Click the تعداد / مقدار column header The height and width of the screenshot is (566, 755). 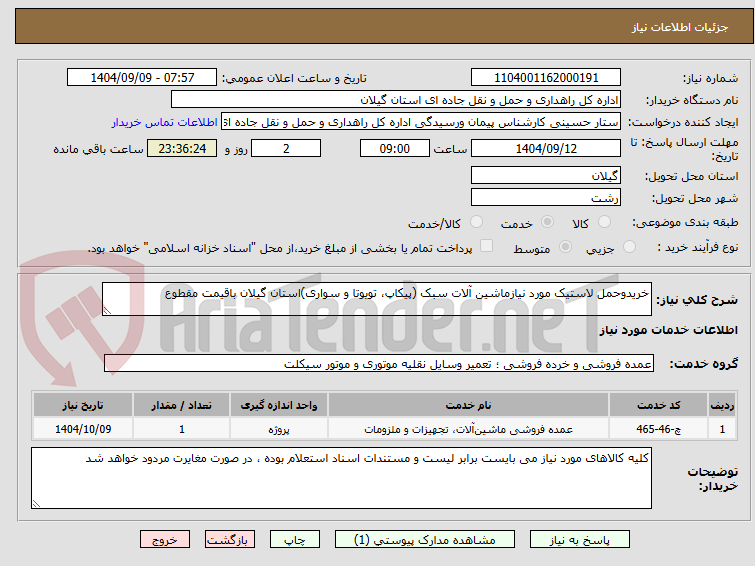(182, 405)
